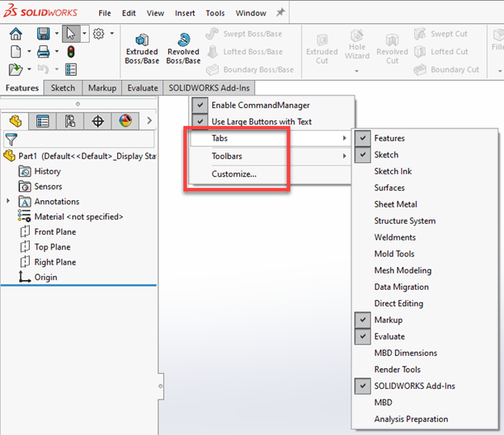Click the Home icon in the toolbar
Screen dimensions: 504x435
(x=16, y=33)
